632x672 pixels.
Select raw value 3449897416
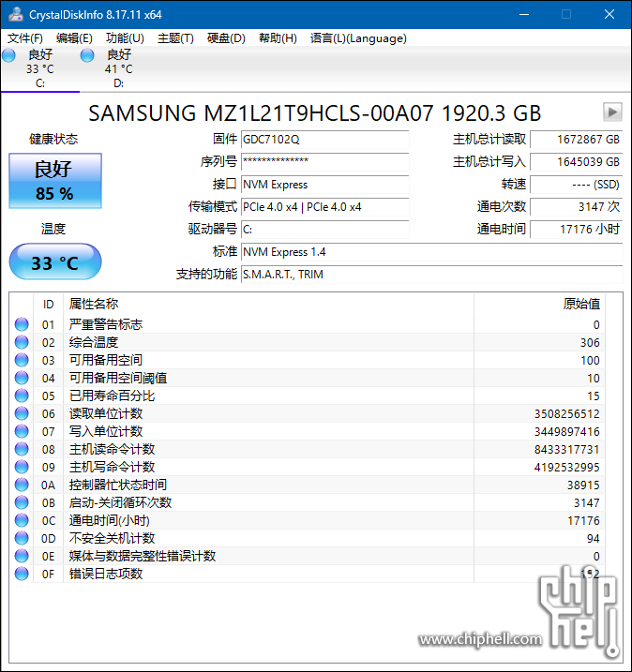[x=566, y=431]
